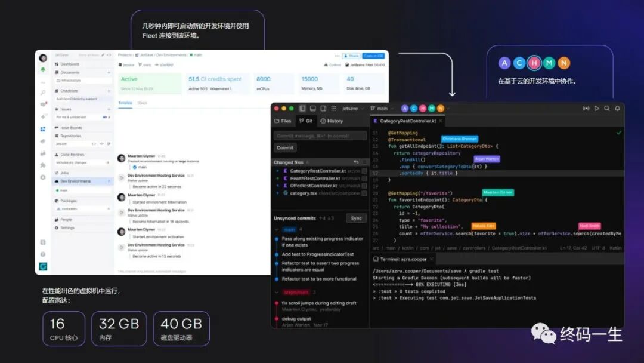This screenshot has width=644, height=363.
Task: Select blue Projects grid icon in Space sidebar
Action: point(43,129)
